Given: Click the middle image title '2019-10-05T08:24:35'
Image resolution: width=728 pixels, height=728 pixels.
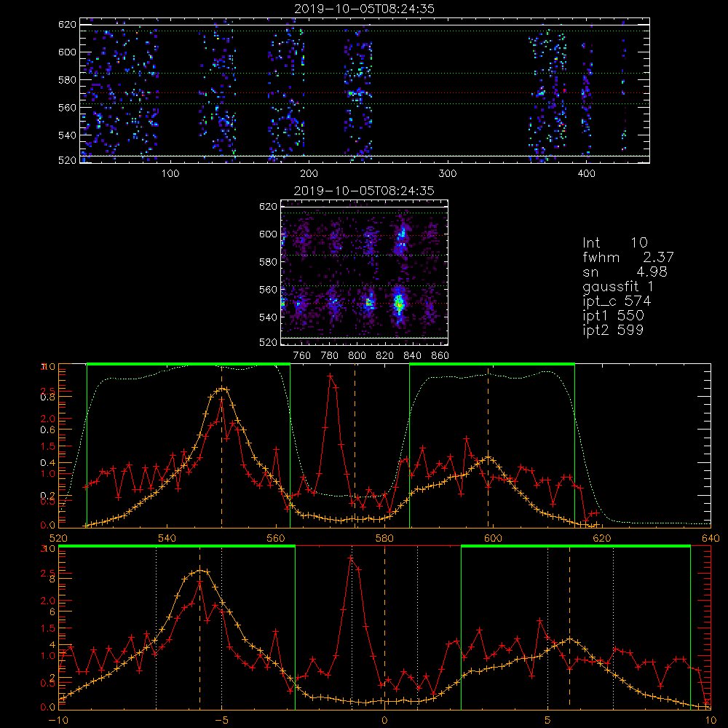Looking at the screenshot, I should pos(365,191).
